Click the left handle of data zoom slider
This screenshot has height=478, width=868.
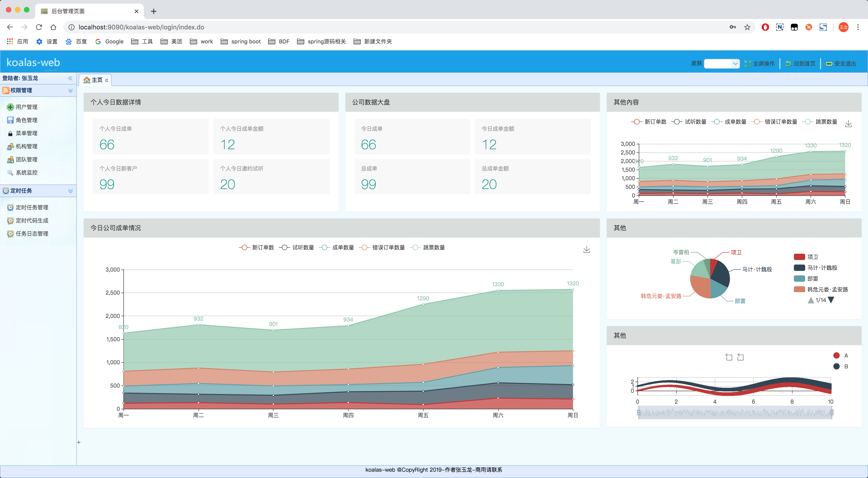pos(638,412)
